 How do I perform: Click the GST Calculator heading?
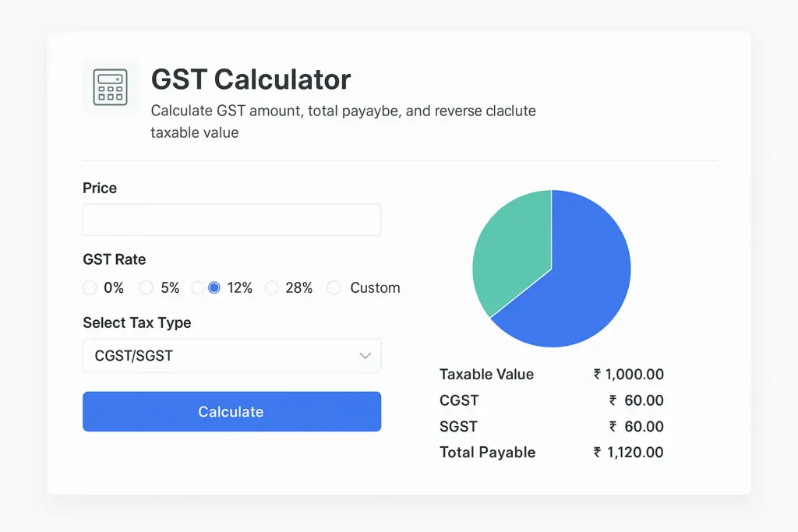pyautogui.click(x=251, y=79)
